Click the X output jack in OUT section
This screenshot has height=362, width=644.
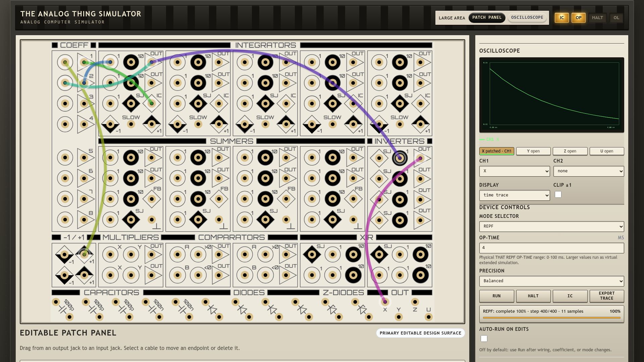(385, 302)
